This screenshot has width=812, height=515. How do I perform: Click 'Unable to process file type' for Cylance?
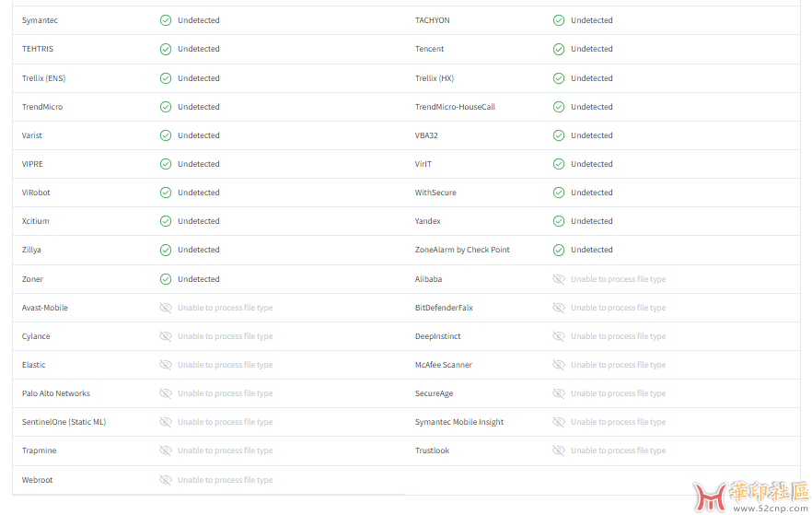pyautogui.click(x=226, y=335)
